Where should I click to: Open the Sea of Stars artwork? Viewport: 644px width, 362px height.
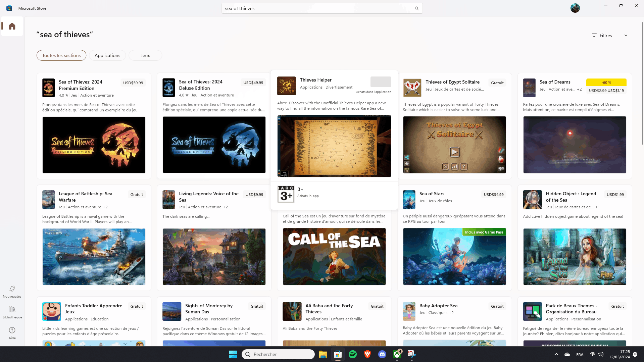coord(454,257)
